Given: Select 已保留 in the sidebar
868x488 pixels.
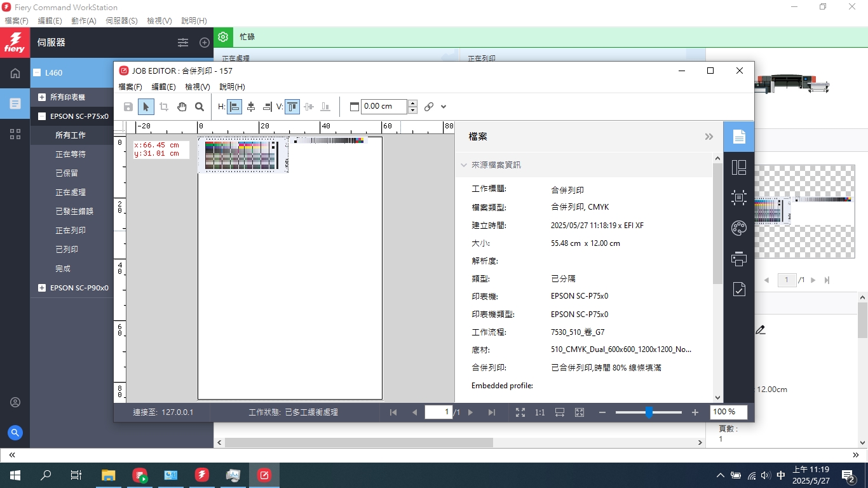Looking at the screenshot, I should (x=67, y=173).
